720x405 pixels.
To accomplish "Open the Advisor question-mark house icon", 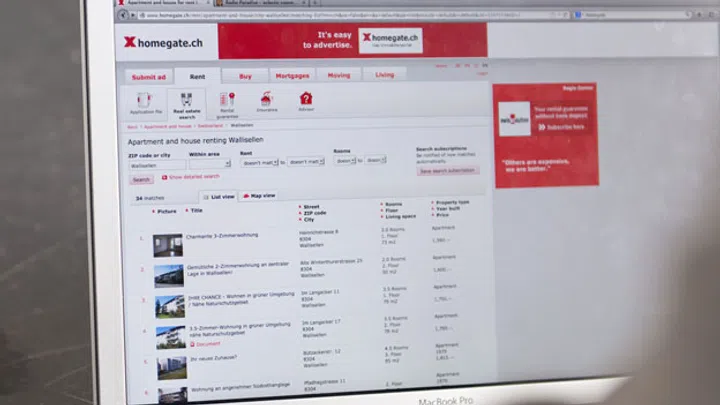I will 306,98.
